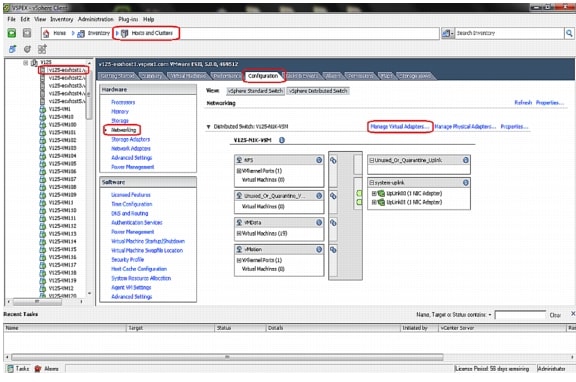This screenshot has width=576, height=382.
Task: Click the Unused_Or_Quarantine_Uplink info icon
Action: pos(465,160)
